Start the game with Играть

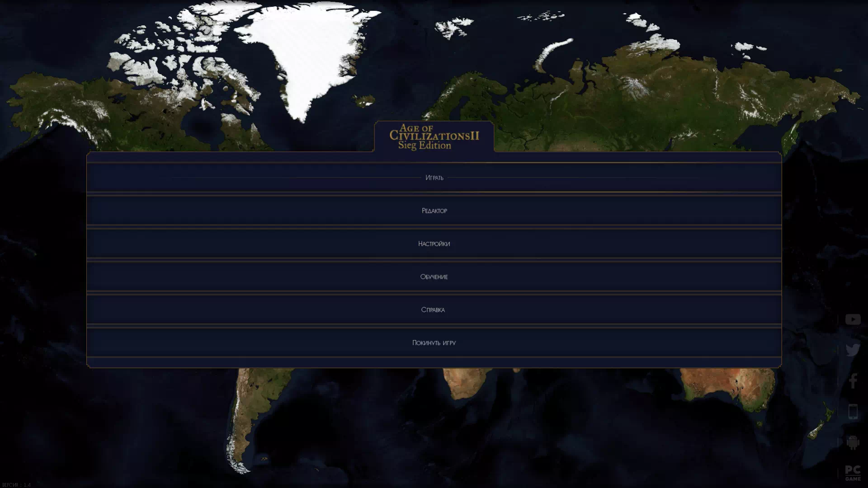pos(434,178)
